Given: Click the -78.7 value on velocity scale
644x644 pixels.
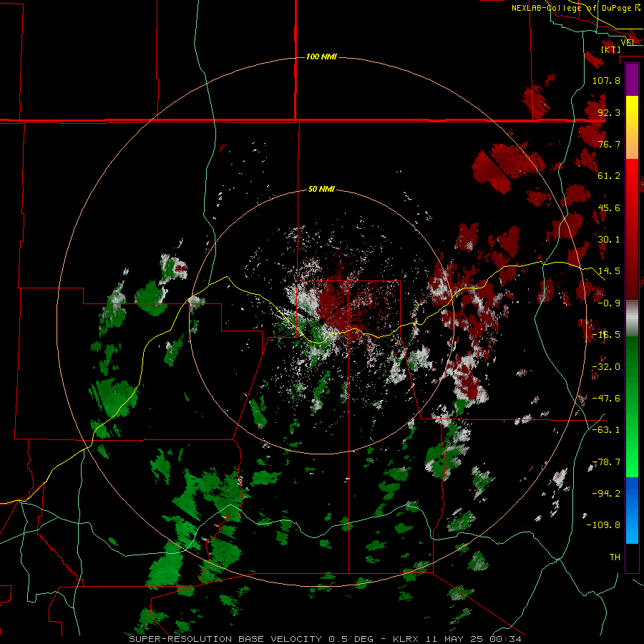Looking at the screenshot, I should point(606,462).
